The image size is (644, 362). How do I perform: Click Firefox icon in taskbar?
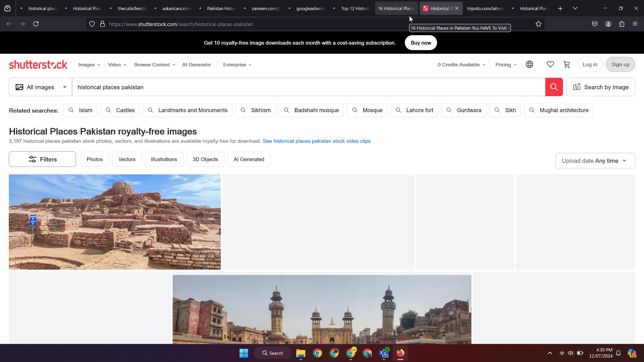[x=400, y=353]
